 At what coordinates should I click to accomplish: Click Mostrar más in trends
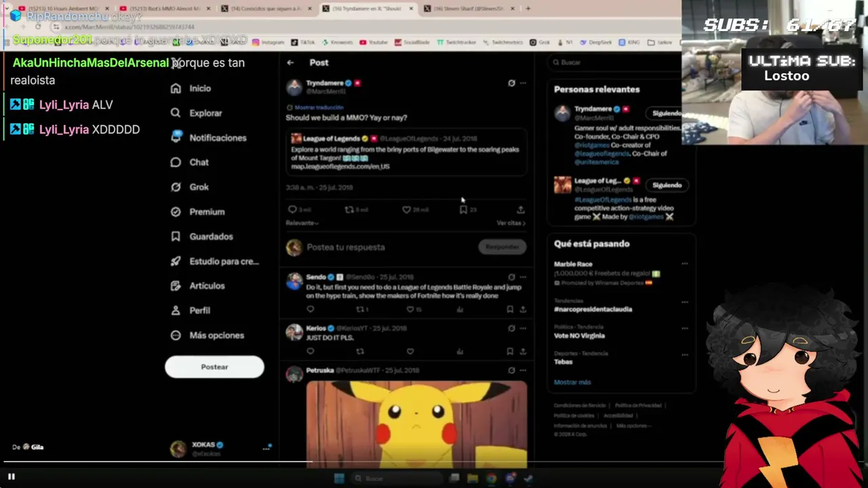tap(572, 382)
